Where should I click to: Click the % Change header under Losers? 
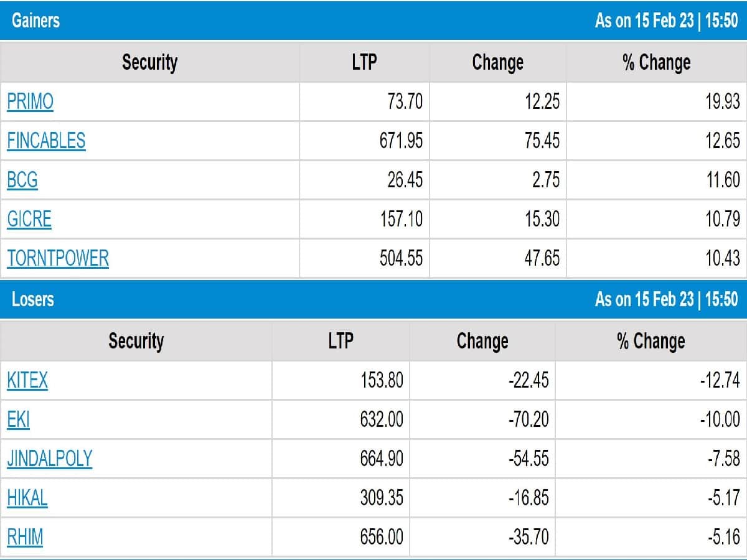(649, 341)
